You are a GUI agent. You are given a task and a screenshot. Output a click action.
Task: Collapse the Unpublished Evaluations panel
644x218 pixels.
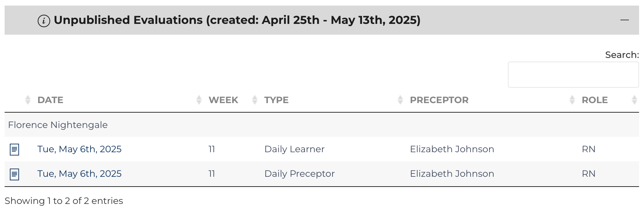coord(624,20)
